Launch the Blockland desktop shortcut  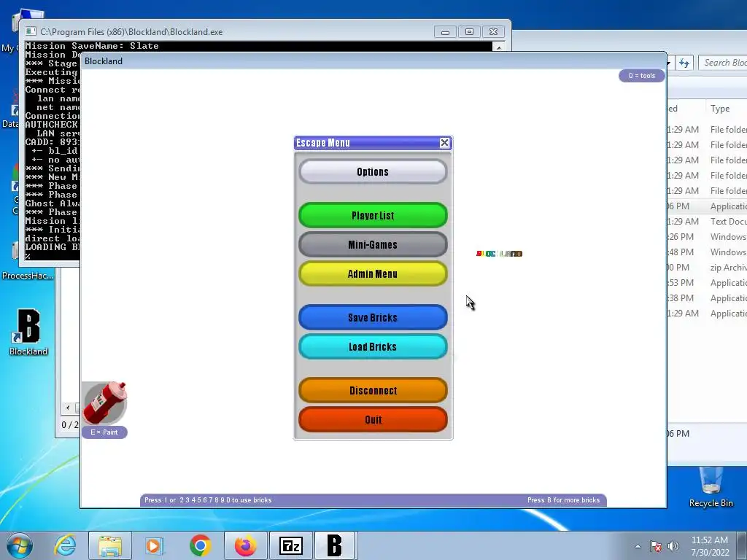click(x=28, y=332)
